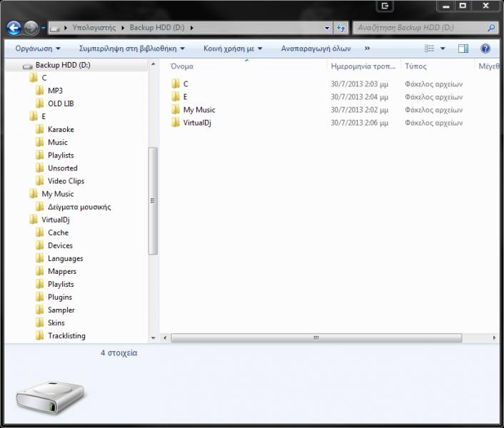Open view options dropdown arrow
The height and width of the screenshot is (428, 504).
[x=443, y=49]
